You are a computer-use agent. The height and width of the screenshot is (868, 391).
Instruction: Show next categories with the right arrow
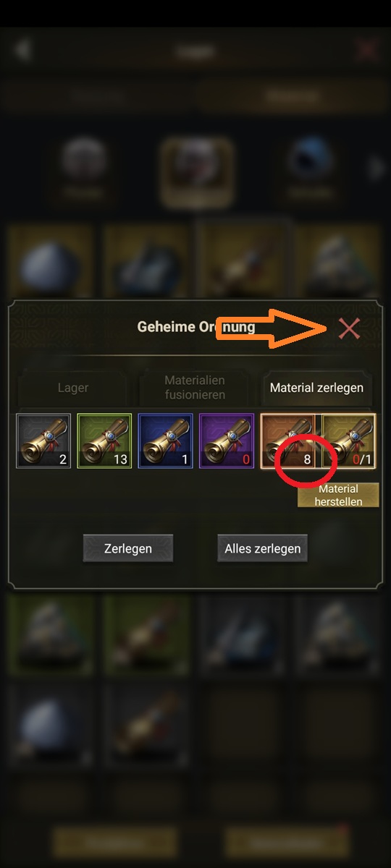[376, 169]
